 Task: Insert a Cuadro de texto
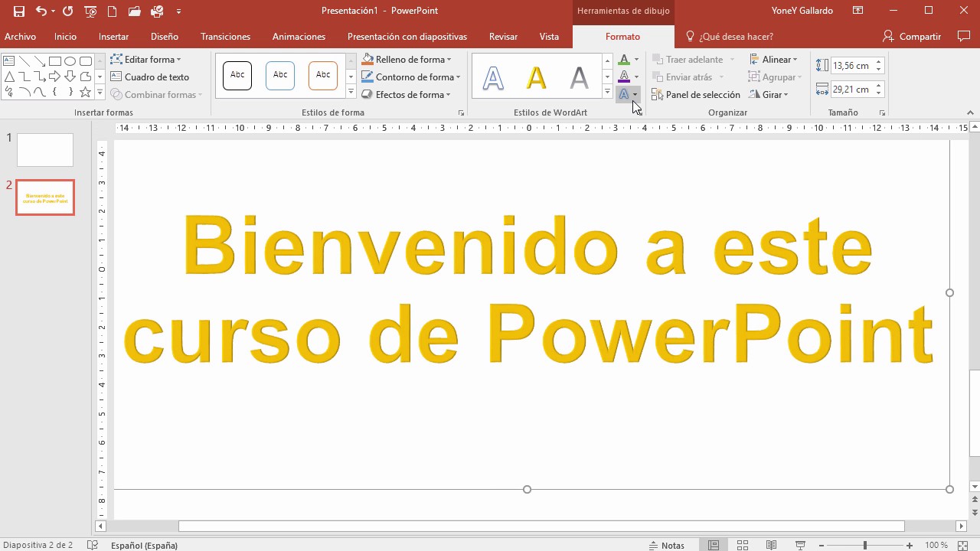click(150, 77)
